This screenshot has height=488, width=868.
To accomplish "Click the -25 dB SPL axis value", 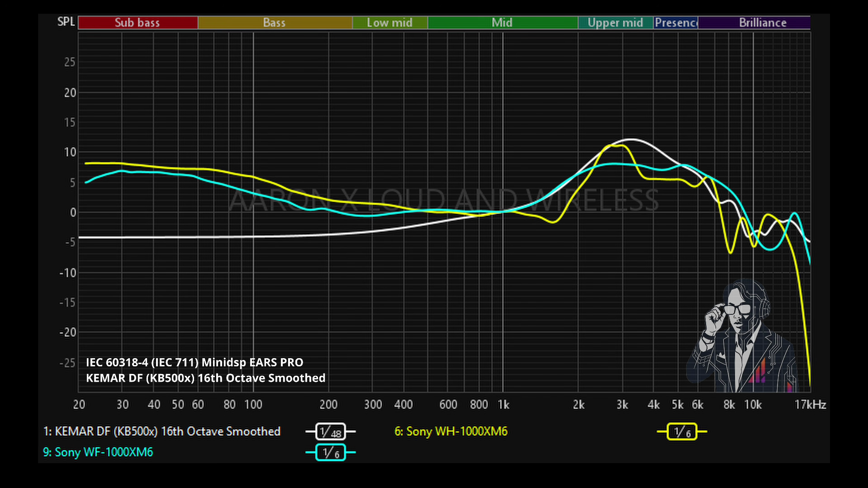I will 67,363.
